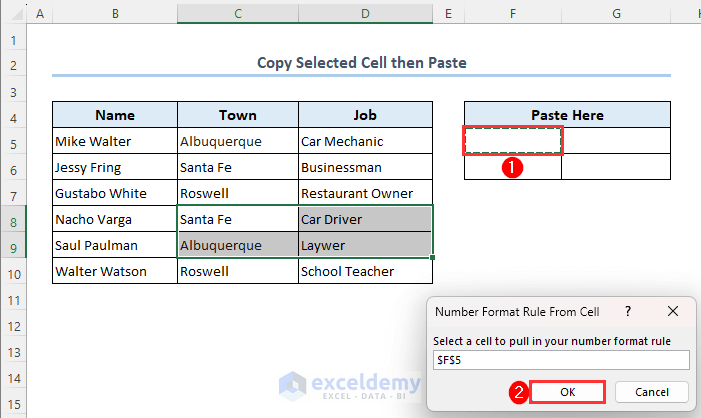Image resolution: width=701 pixels, height=418 pixels.
Task: Select column F header
Action: 513,14
